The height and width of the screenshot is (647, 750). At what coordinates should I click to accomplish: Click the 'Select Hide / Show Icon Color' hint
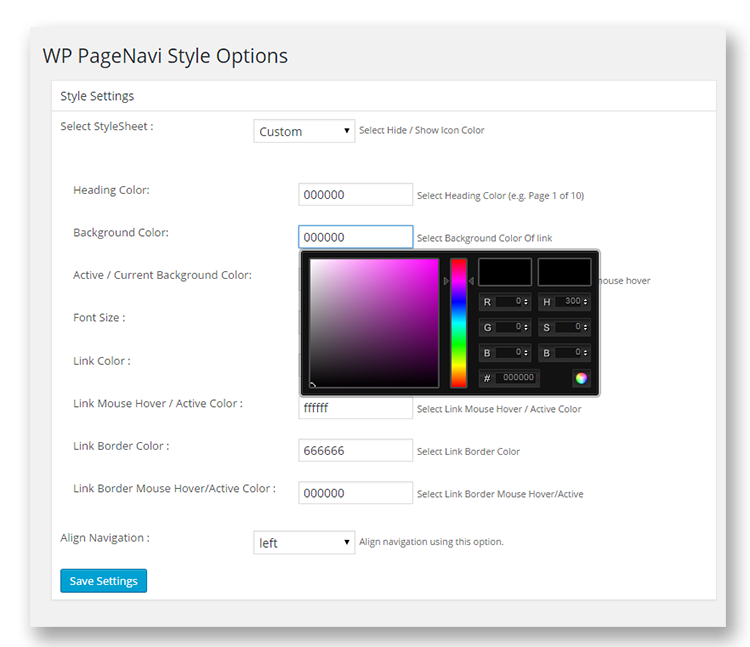pyautogui.click(x=421, y=130)
